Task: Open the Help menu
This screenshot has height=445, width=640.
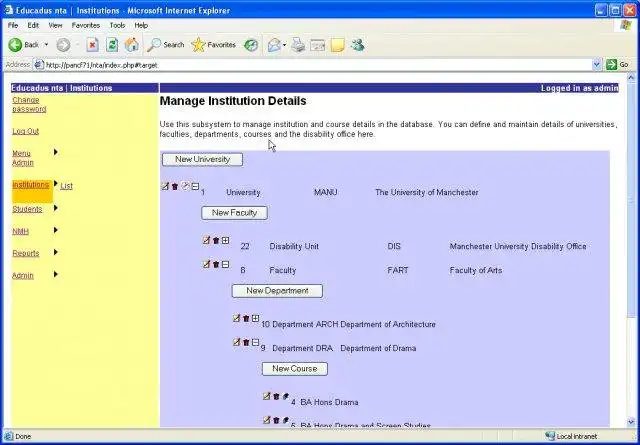Action: 141,25
